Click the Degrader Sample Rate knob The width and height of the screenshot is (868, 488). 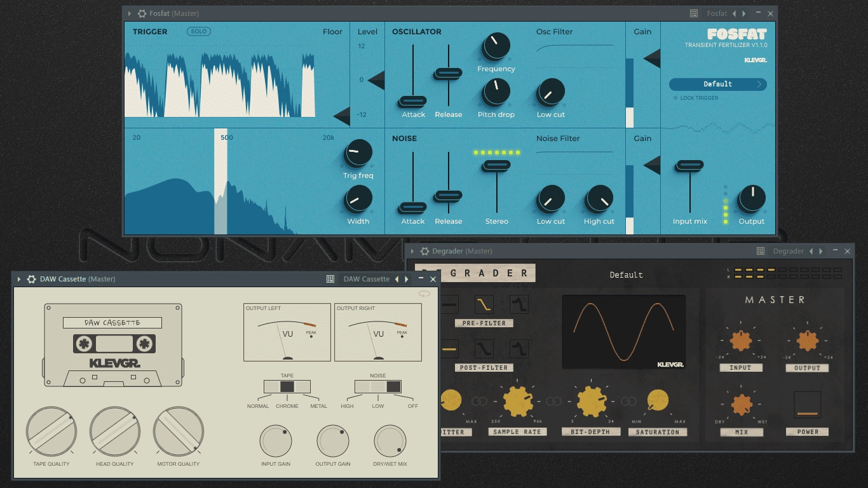[519, 402]
